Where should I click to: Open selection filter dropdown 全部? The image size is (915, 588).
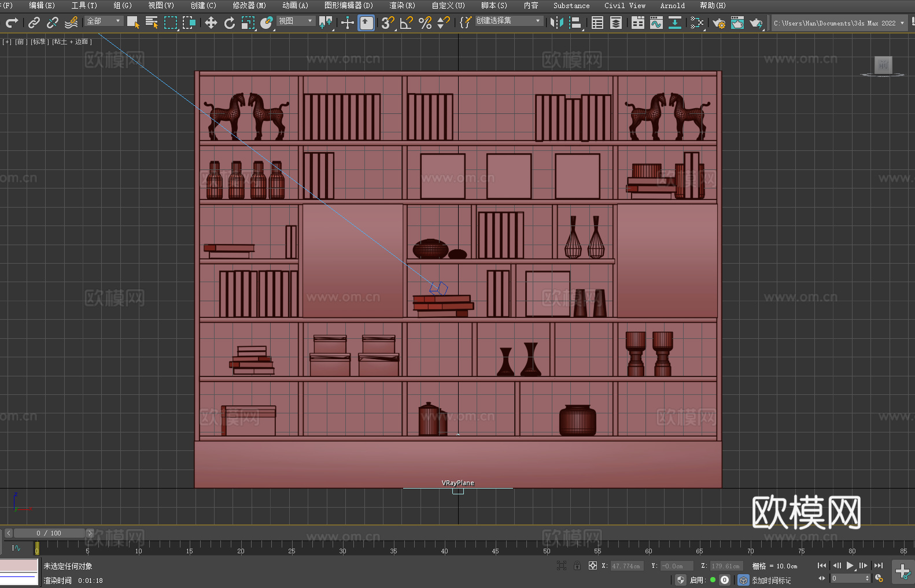pos(104,21)
